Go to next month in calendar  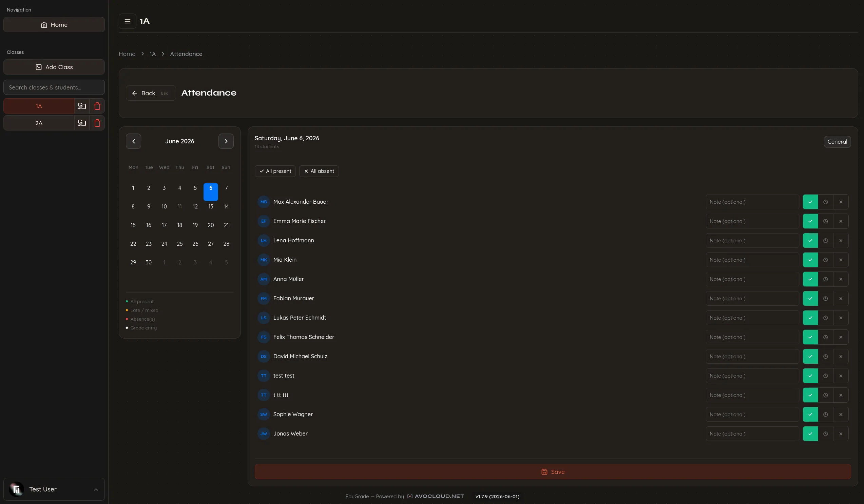point(226,141)
